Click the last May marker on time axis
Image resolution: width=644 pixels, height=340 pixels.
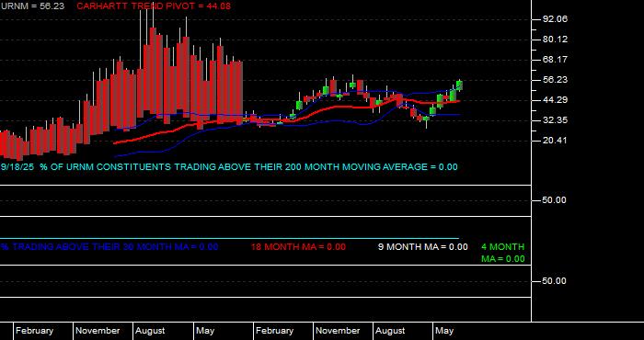point(444,331)
